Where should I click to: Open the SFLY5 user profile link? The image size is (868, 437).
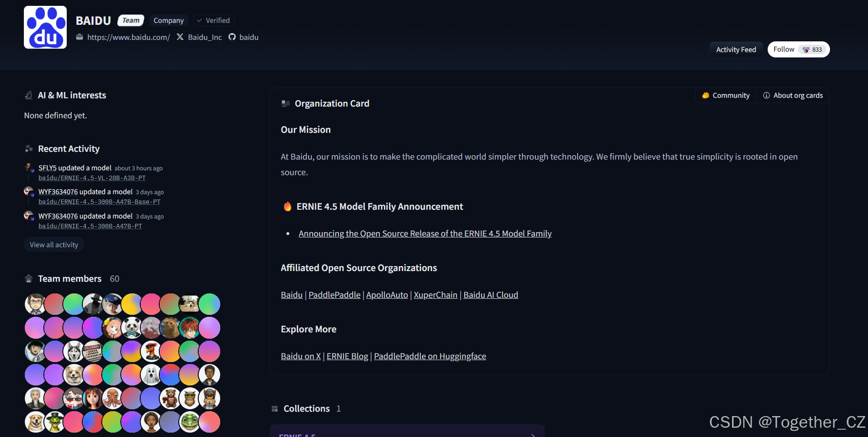pos(47,168)
